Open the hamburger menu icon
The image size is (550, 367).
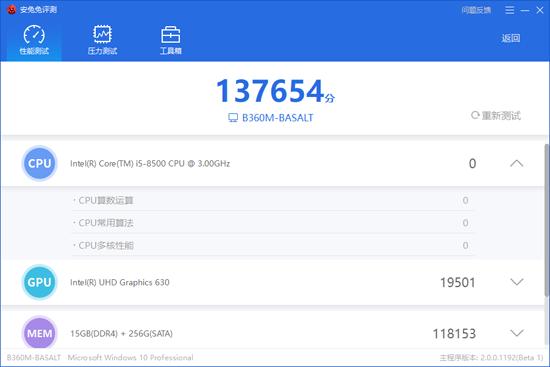[509, 10]
